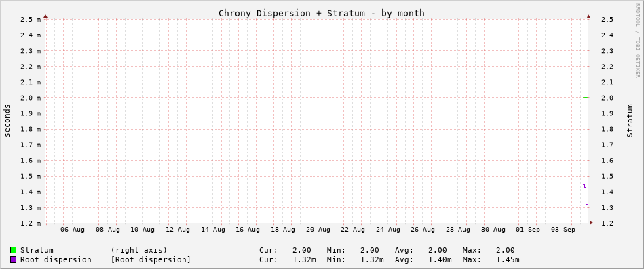644x269 pixels.
Task: Click the chart title 'Chrony Dispersion + Stratum - by month'
Action: click(322, 13)
